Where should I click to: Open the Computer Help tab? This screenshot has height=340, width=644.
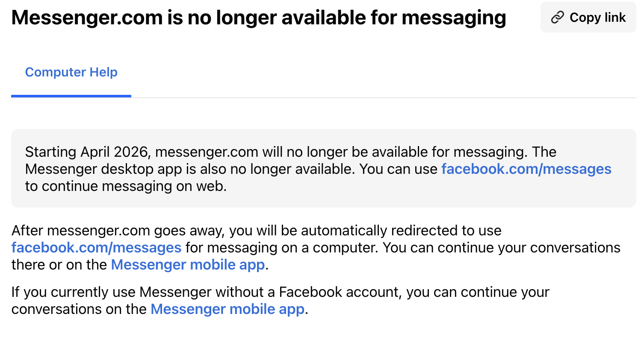[71, 72]
